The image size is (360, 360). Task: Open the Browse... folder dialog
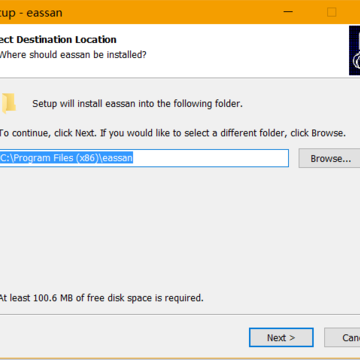[x=330, y=158]
